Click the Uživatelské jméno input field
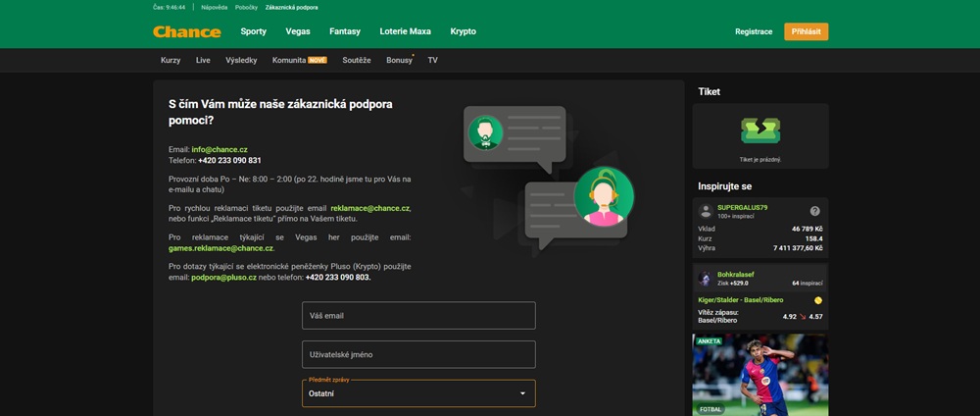Image resolution: width=980 pixels, height=416 pixels. click(x=418, y=354)
